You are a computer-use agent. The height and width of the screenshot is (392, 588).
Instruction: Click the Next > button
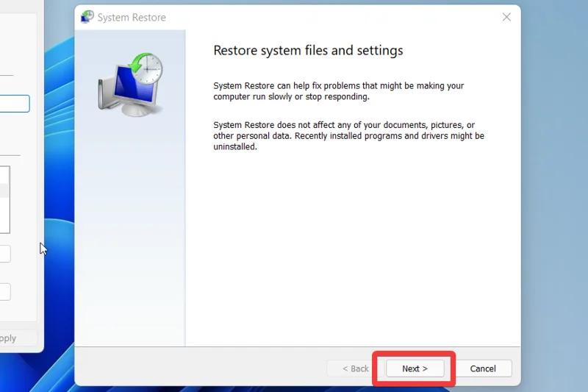(x=415, y=368)
